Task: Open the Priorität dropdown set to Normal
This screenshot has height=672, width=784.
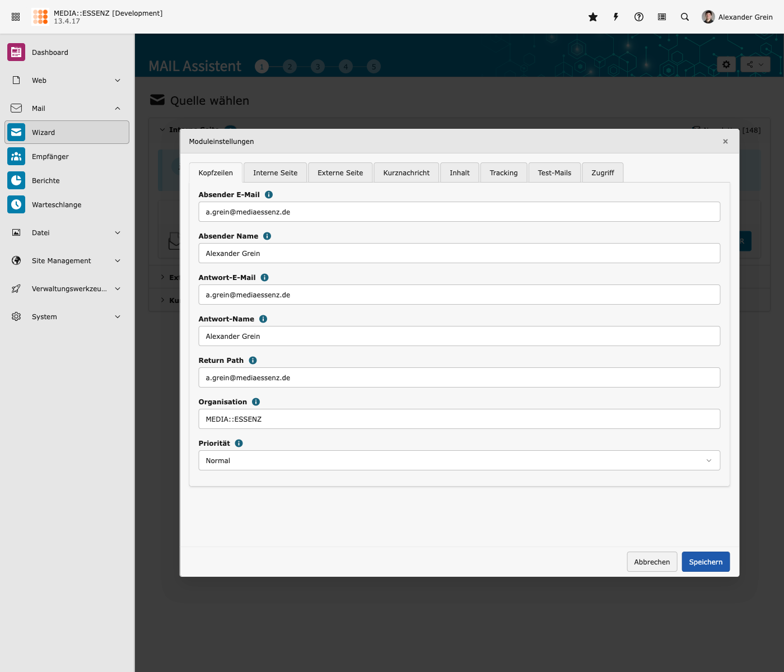Action: coord(459,460)
